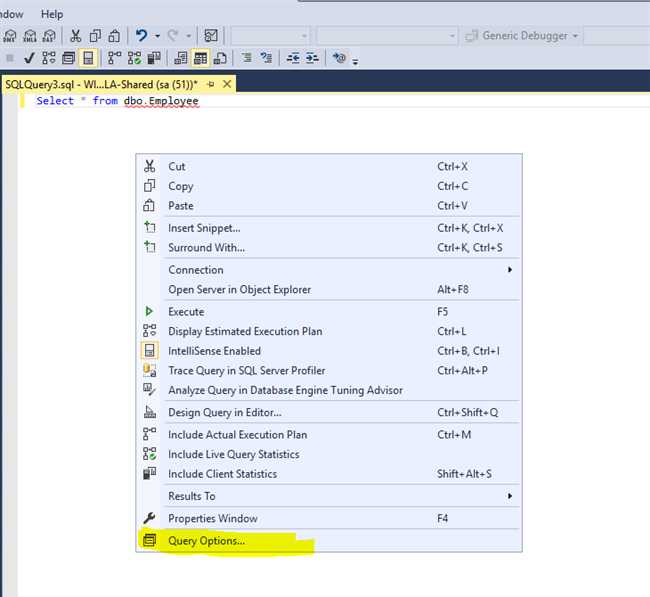
Task: Click the Execute green play icon in menu
Action: [x=149, y=312]
